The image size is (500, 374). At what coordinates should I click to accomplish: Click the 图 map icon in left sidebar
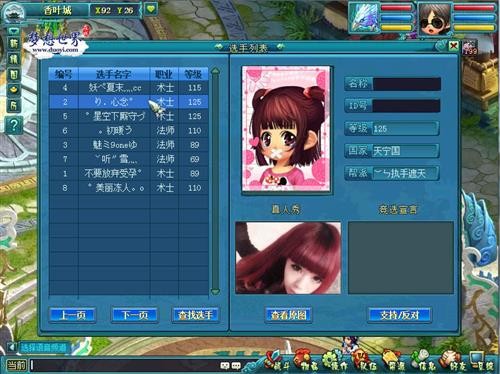tap(14, 75)
